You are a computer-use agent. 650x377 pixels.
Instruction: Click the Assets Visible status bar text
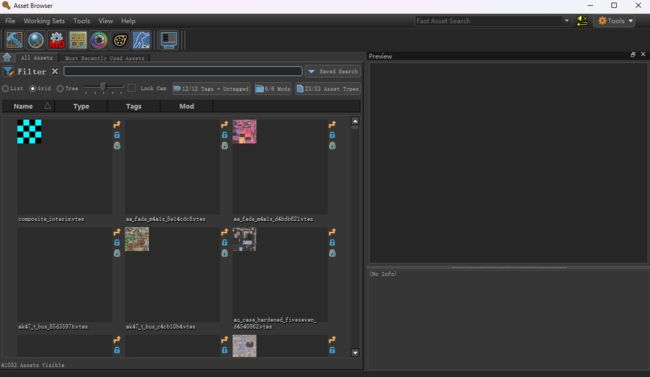point(33,365)
